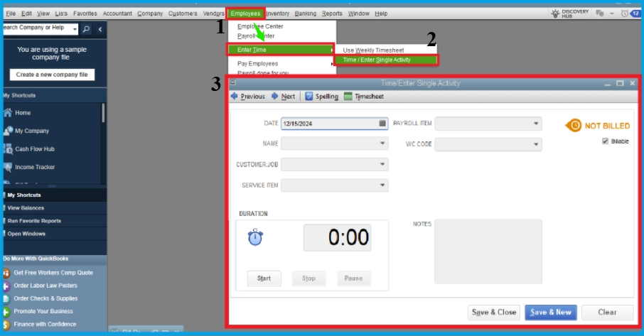Click Create a new company file
The image size is (644, 336).
[52, 75]
